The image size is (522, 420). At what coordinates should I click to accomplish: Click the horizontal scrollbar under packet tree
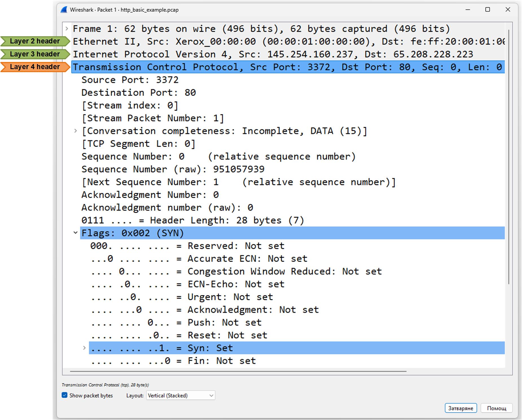click(238, 371)
